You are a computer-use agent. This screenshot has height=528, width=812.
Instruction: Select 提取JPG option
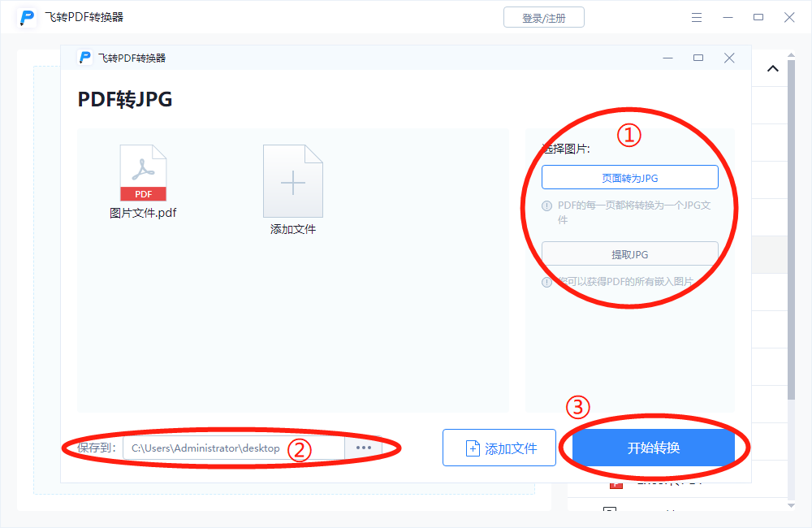tap(630, 254)
